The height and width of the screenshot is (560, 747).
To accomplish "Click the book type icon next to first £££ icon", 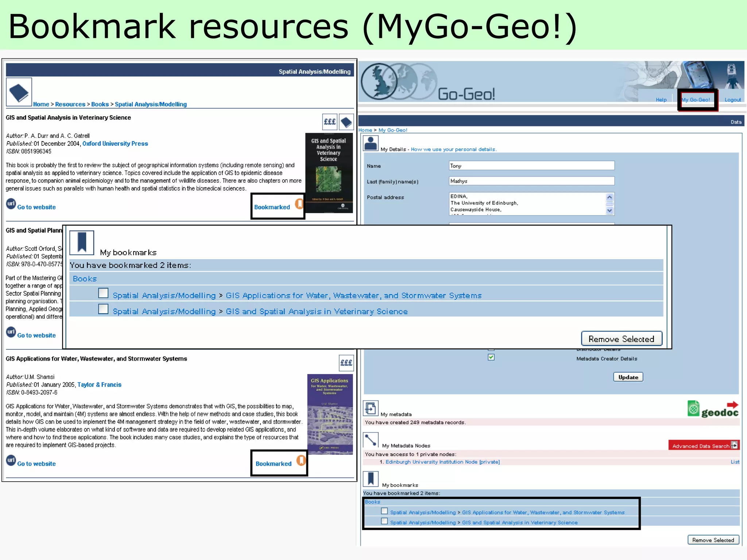I will (x=346, y=122).
